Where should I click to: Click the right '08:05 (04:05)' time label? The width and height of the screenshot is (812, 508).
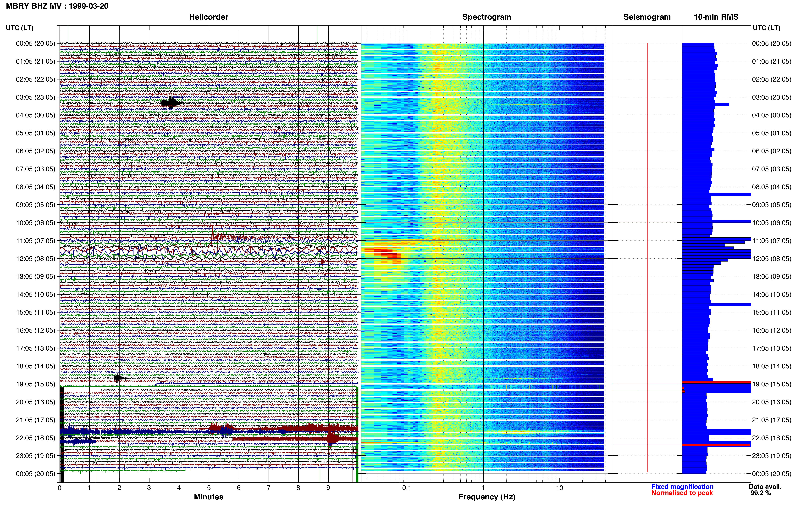click(x=771, y=187)
